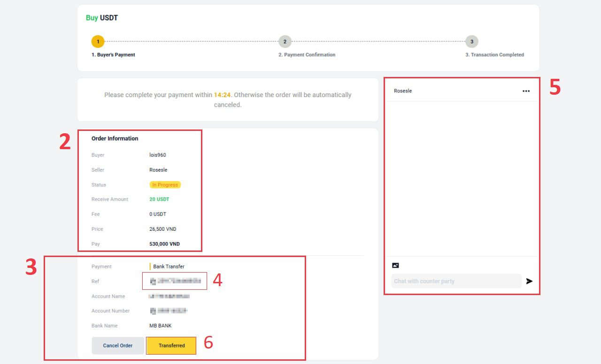Select step 1 Buyer's Payment circle
Viewport: 601px width, 364px height.
(98, 41)
